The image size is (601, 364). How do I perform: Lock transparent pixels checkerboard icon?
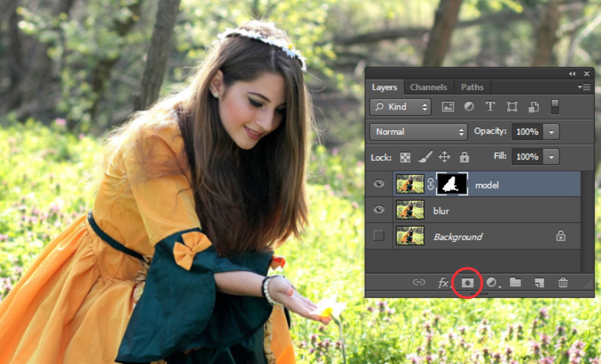(405, 157)
